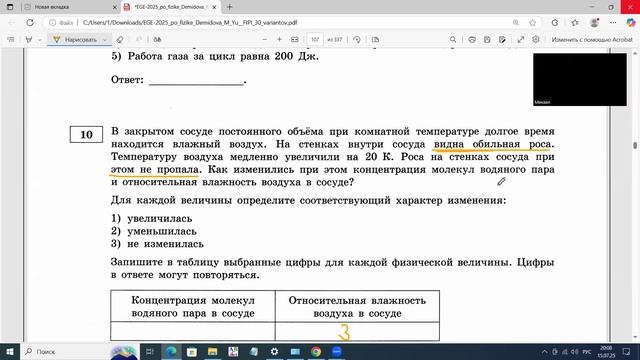Open Microsoft Store from the taskbar

click(x=191, y=351)
